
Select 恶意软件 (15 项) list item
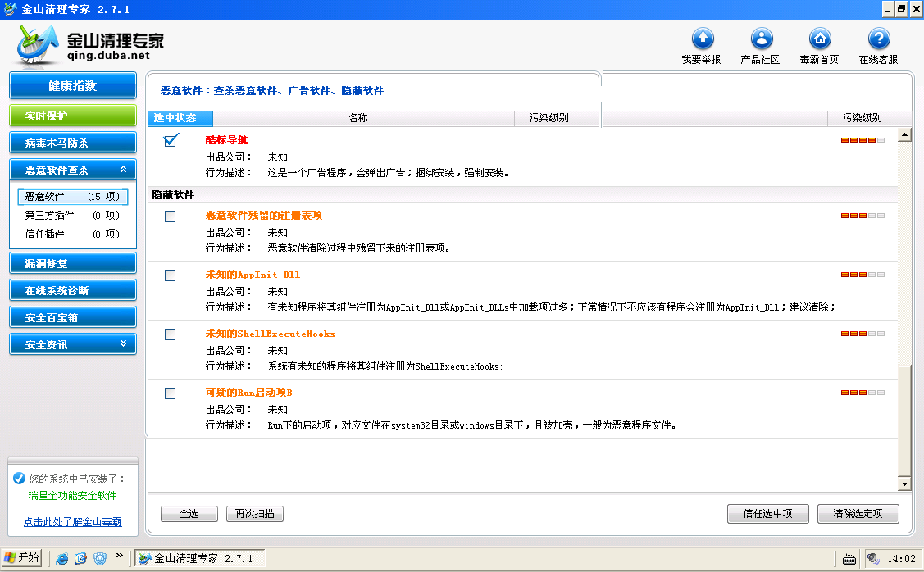[x=72, y=196]
